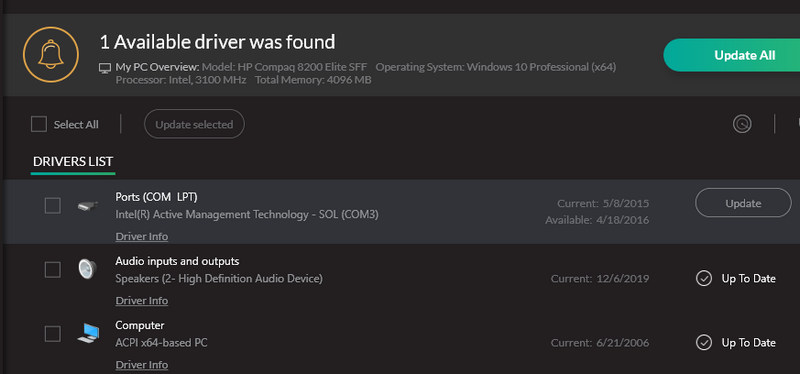800x374 pixels.
Task: Select the 'ACPI x64-based PC' text
Action: tap(161, 342)
